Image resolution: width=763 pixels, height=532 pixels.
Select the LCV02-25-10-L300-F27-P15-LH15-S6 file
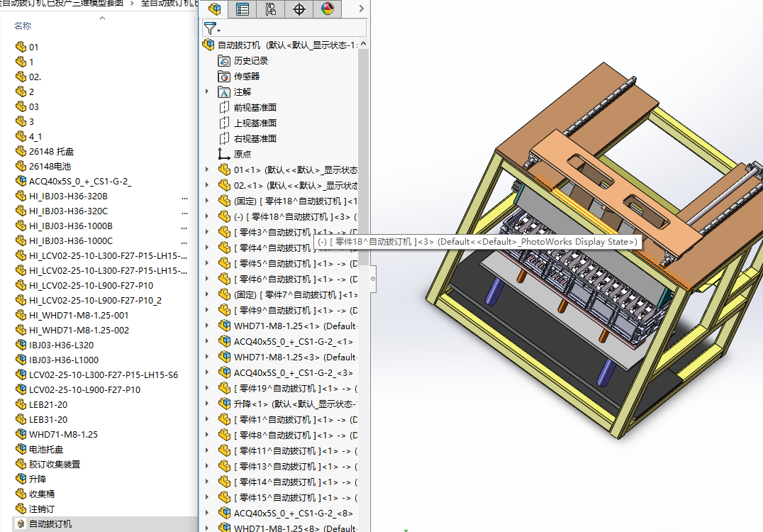tap(97, 375)
